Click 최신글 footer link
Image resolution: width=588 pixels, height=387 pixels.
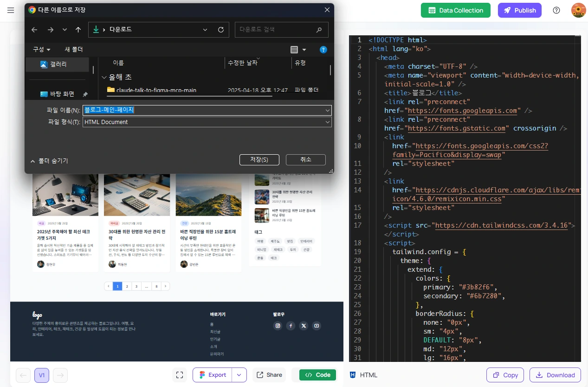click(215, 332)
